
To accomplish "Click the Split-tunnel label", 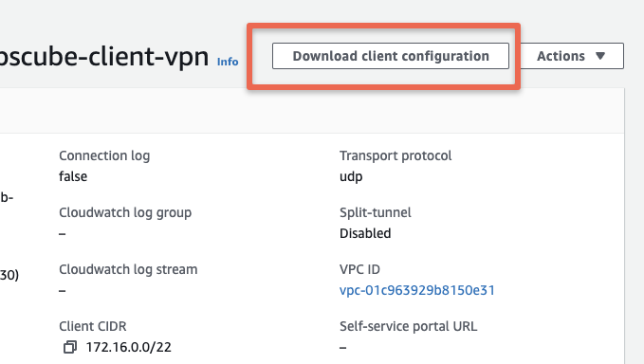I will pyautogui.click(x=376, y=212).
